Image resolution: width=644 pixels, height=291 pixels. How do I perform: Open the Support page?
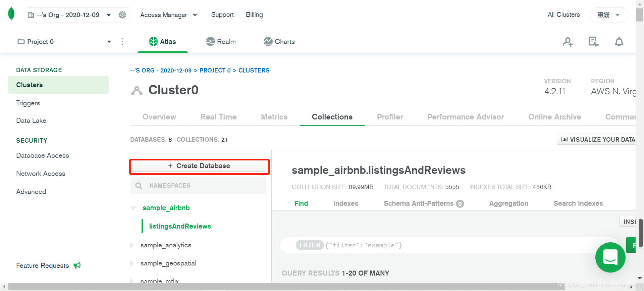pyautogui.click(x=222, y=15)
